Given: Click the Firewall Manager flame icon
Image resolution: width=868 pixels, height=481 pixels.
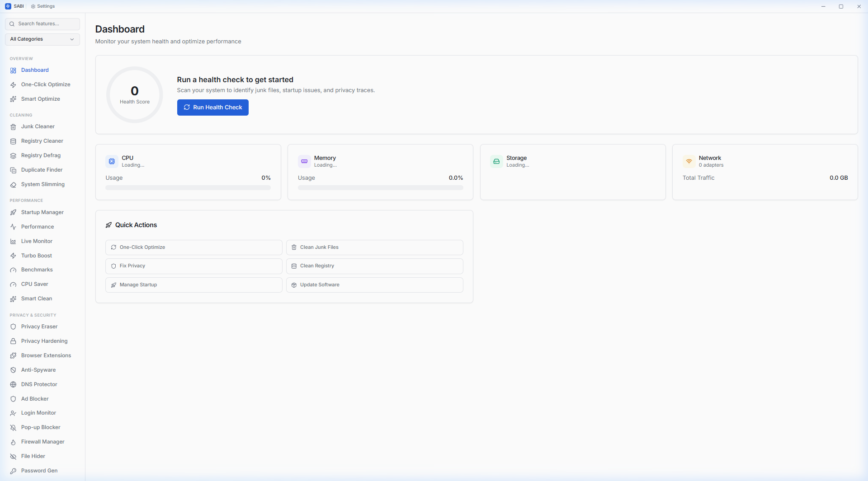Looking at the screenshot, I should tap(13, 442).
